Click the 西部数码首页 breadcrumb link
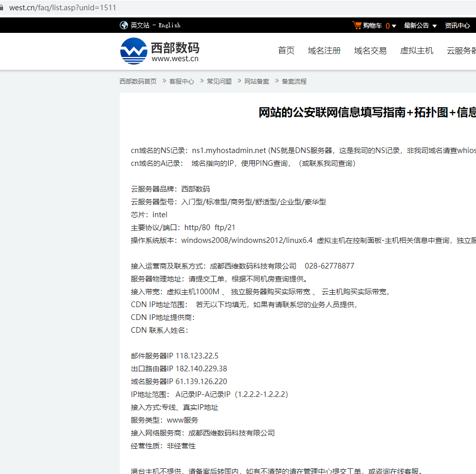The image size is (476, 474). pos(137,81)
